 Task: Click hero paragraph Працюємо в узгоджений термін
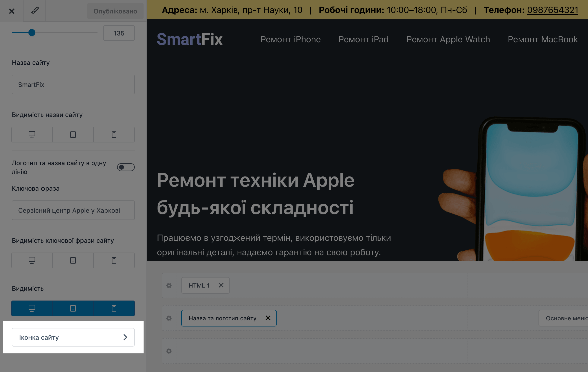pos(274,245)
